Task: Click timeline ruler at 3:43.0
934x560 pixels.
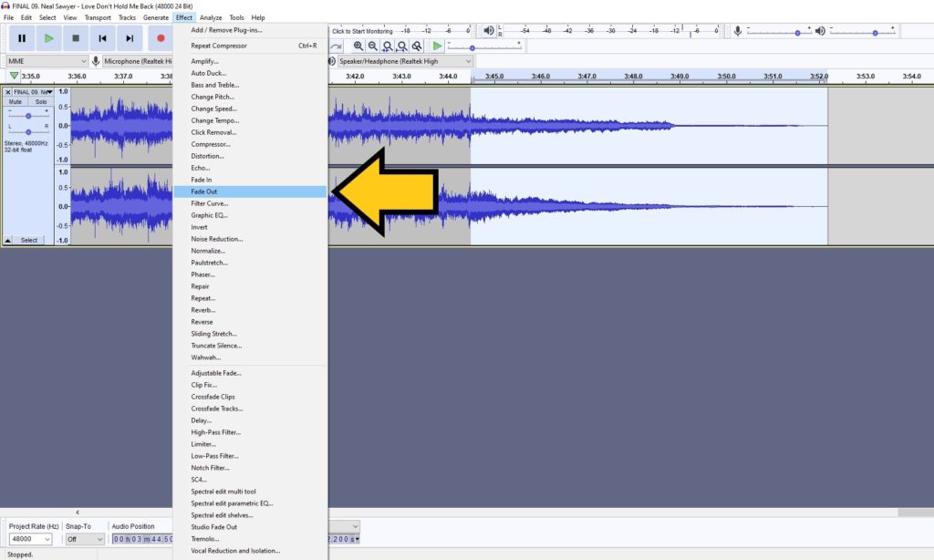Action: [x=401, y=77]
